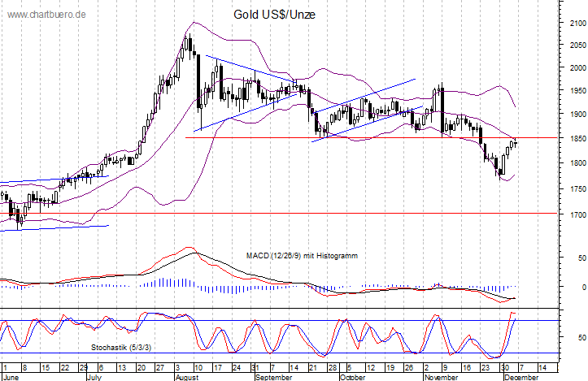
Task: Click the 1850 price axis label
Action: pyautogui.click(x=576, y=140)
